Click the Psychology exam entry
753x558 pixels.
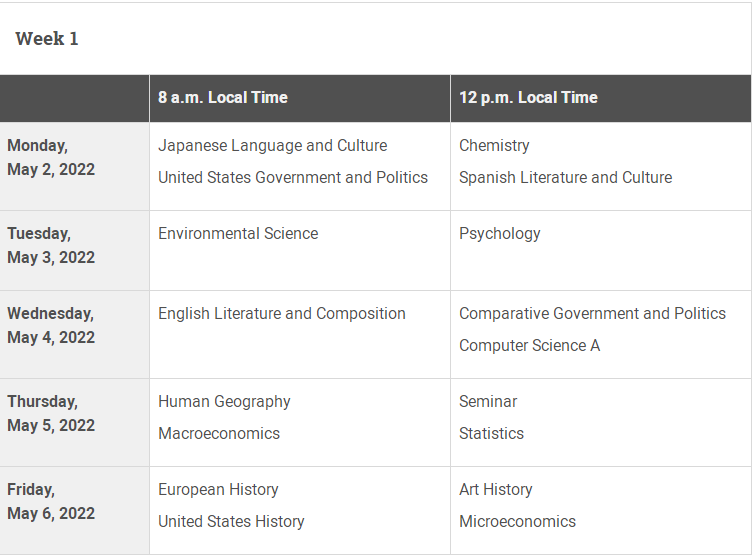[499, 234]
